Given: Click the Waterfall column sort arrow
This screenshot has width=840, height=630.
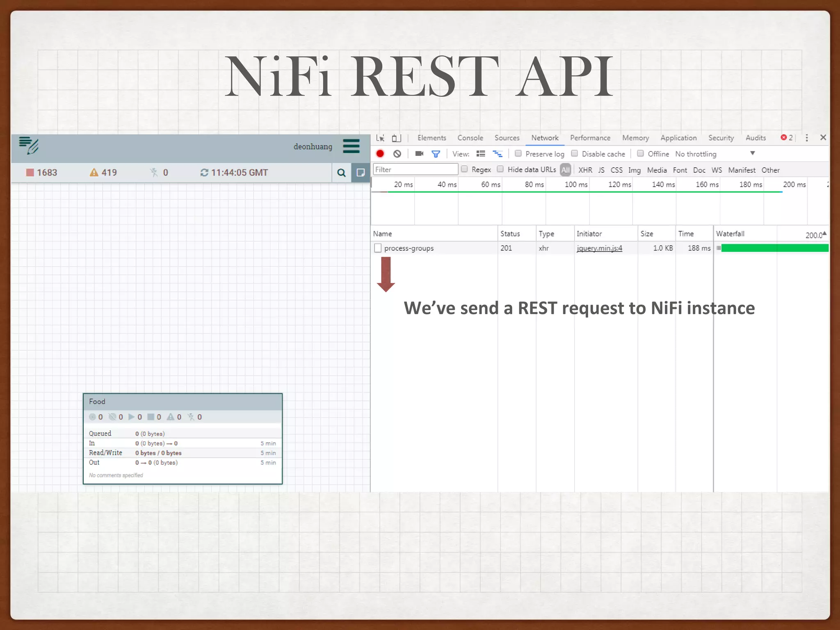Looking at the screenshot, I should coord(824,233).
